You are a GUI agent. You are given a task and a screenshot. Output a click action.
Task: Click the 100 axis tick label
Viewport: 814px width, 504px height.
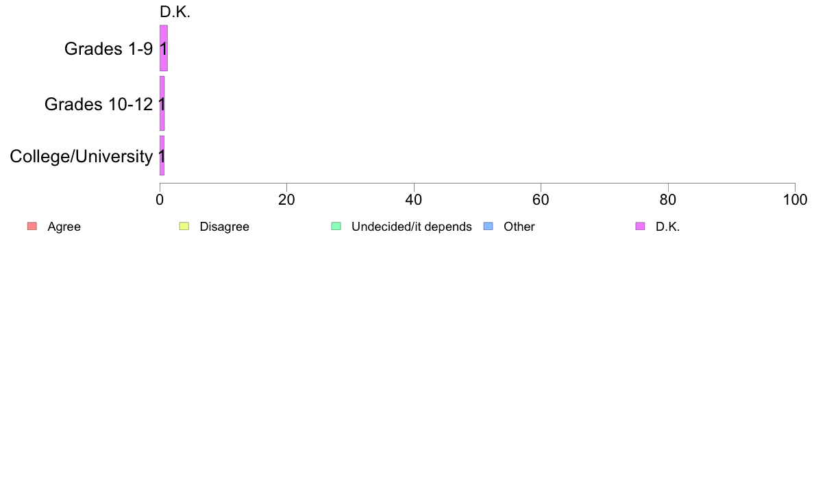[795, 200]
